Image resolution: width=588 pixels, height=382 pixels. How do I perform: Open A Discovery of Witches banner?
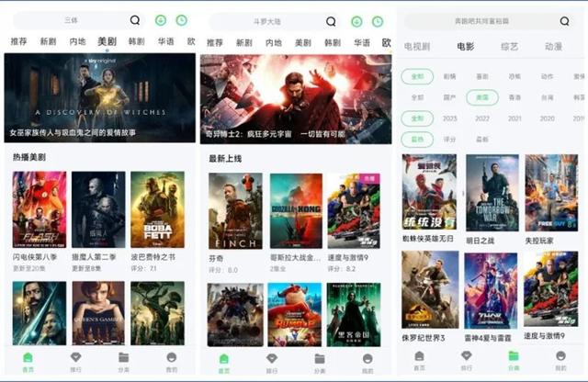[100, 97]
